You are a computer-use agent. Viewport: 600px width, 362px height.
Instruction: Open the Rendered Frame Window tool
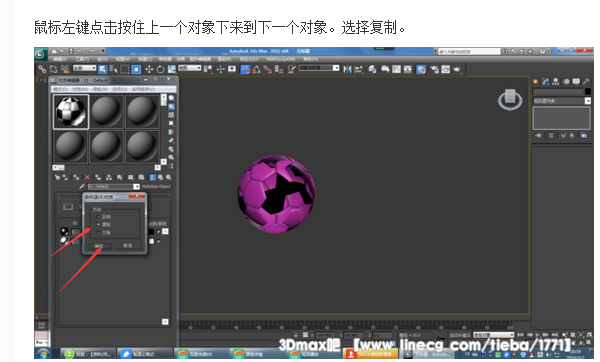pyautogui.click(x=445, y=69)
